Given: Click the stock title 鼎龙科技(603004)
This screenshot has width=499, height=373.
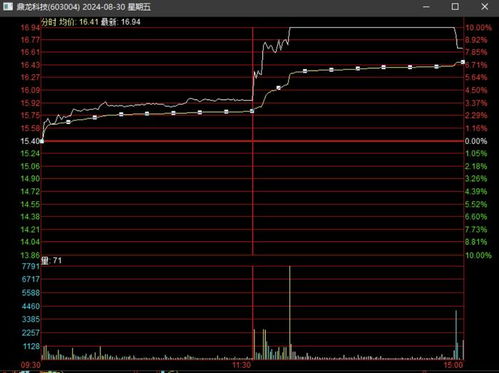Looking at the screenshot, I should click(x=48, y=7).
